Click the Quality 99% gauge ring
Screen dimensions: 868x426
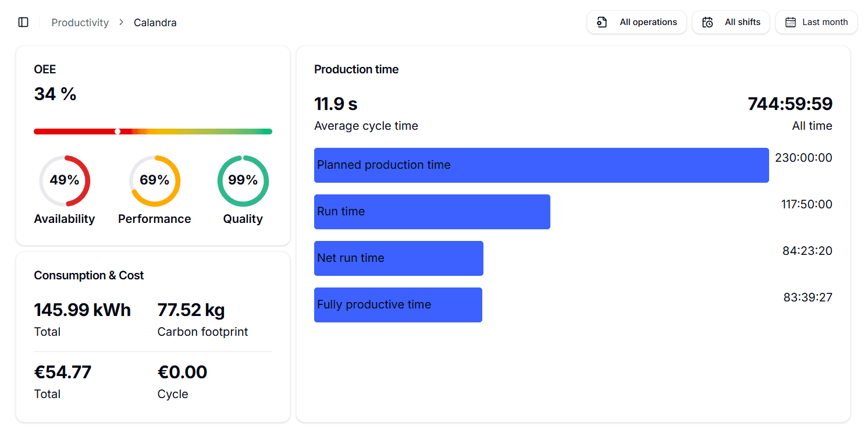[243, 180]
